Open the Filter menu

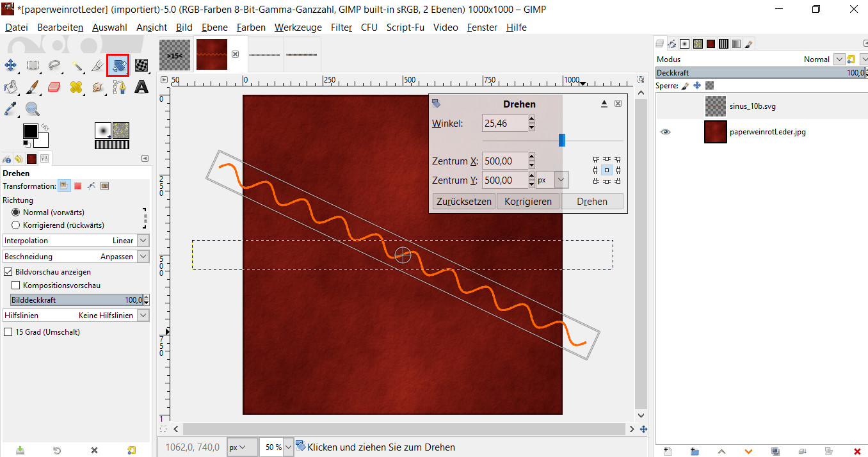coord(341,28)
